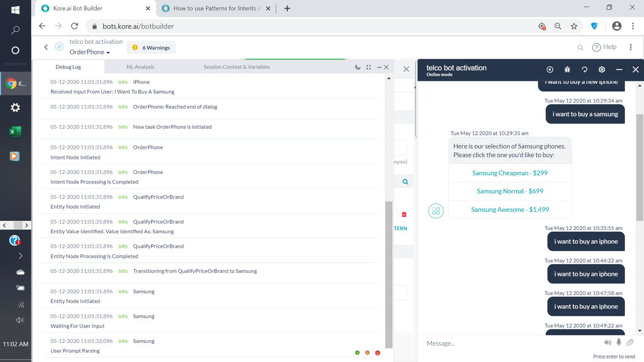Image resolution: width=644 pixels, height=362 pixels.
Task: Click the orange dot in debug log
Action: (x=367, y=353)
